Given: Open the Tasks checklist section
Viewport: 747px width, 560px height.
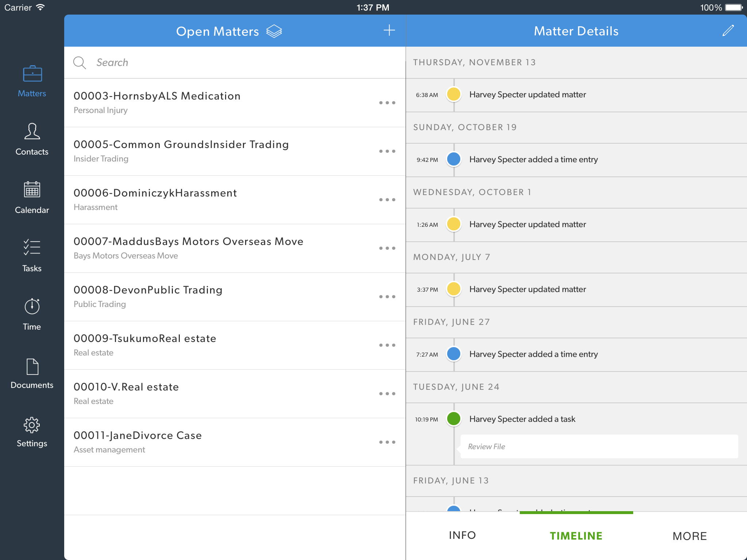Looking at the screenshot, I should pyautogui.click(x=32, y=256).
